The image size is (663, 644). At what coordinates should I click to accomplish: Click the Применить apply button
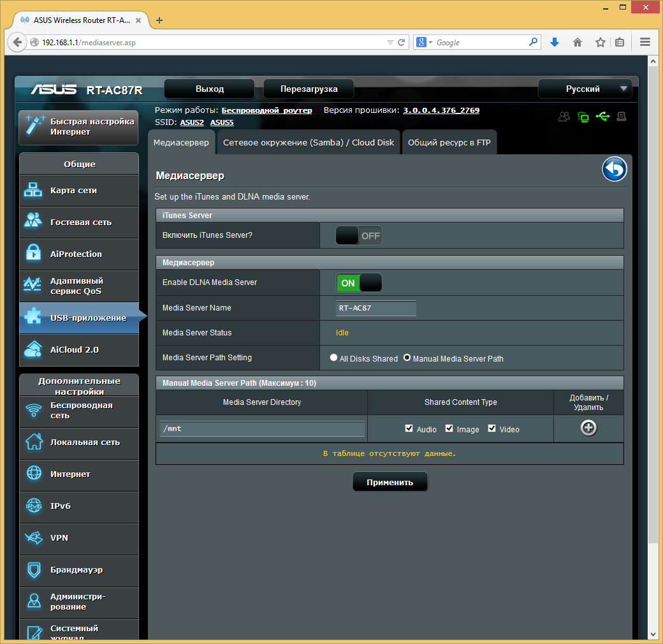click(x=390, y=482)
